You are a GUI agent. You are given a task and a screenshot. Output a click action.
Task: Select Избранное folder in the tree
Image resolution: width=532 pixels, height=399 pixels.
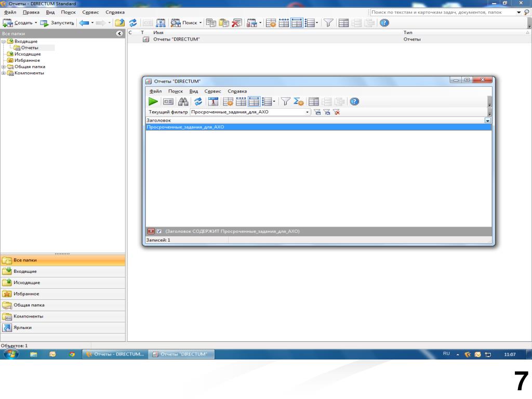27,60
